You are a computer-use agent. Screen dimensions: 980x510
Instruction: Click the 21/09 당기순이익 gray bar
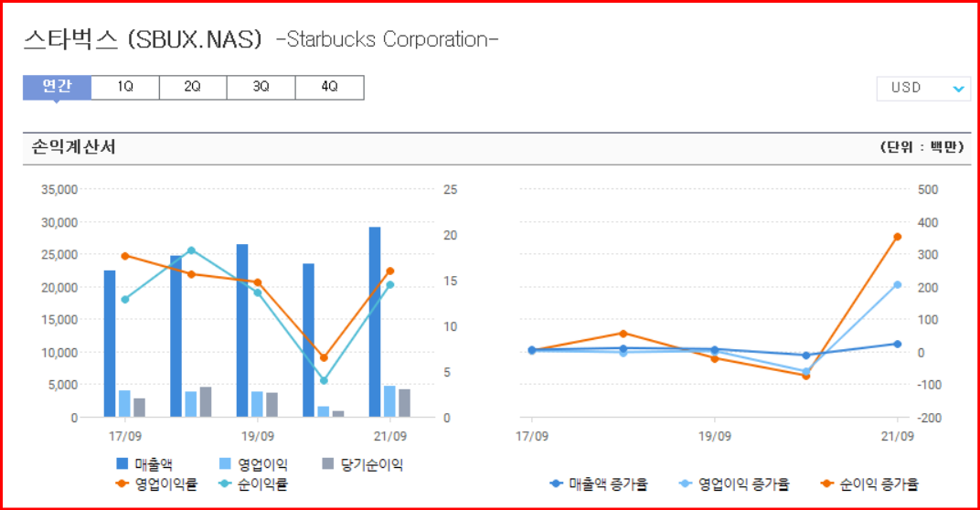[404, 403]
